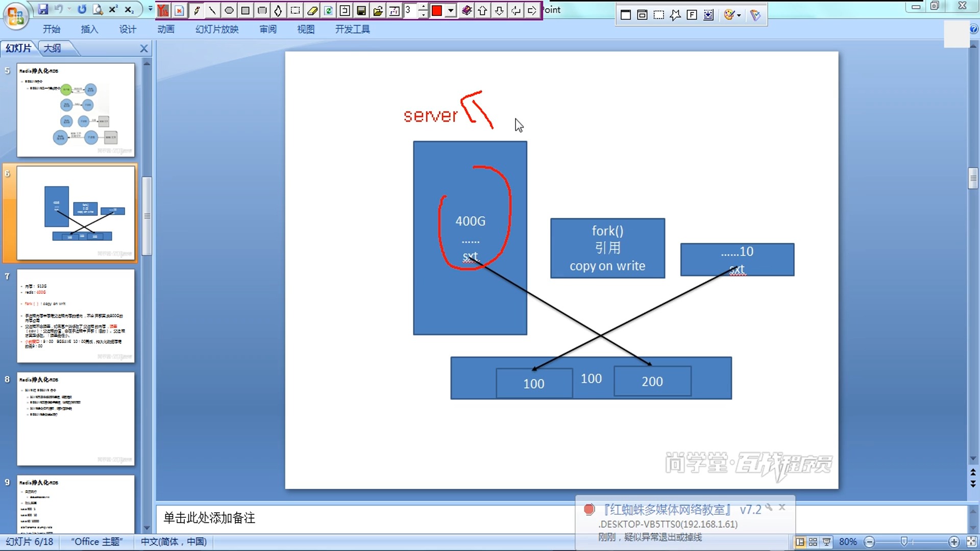The width and height of the screenshot is (980, 551).
Task: Open PowerPoint help question mark icon
Action: (x=974, y=29)
